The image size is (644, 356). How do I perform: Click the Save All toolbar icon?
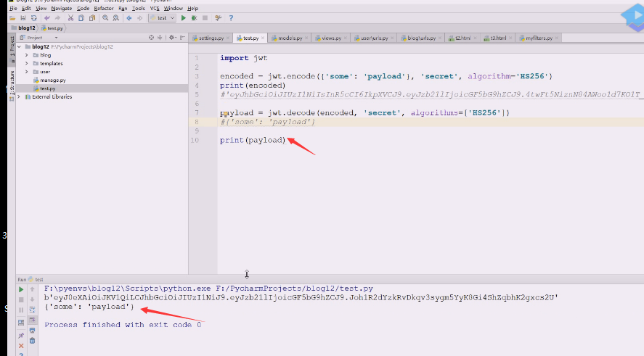(23, 18)
